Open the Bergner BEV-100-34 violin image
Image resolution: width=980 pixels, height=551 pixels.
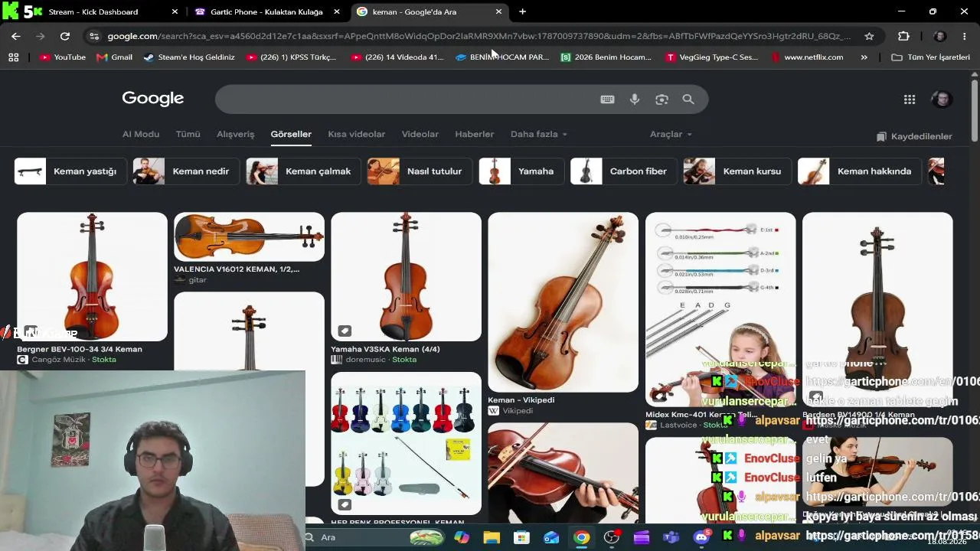[92, 277]
